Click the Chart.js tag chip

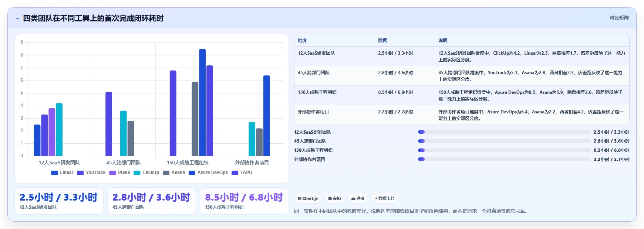coord(308,198)
